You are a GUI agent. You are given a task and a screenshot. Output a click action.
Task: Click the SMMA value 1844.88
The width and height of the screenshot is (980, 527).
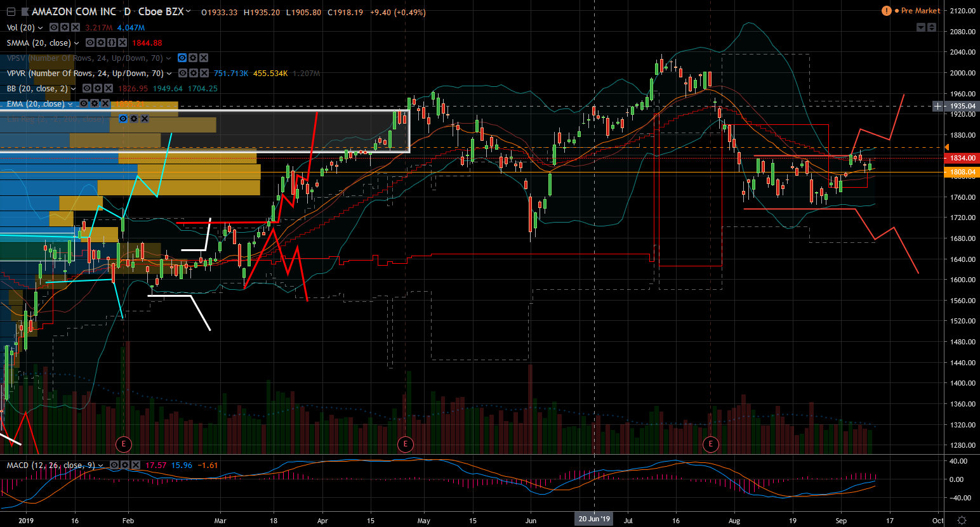(x=147, y=43)
